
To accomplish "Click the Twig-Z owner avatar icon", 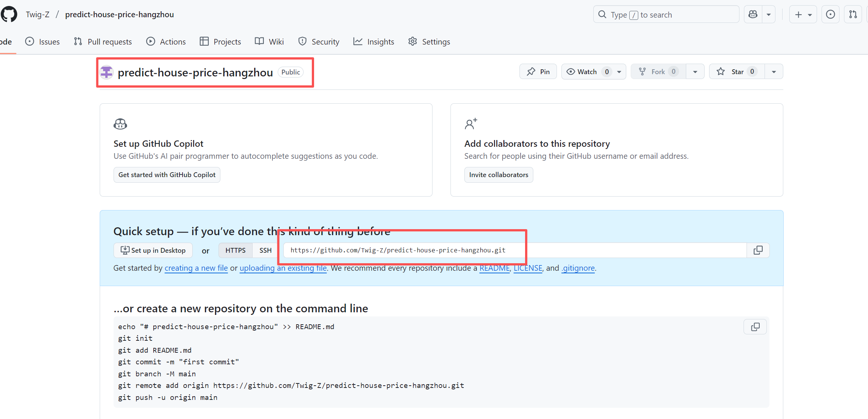I will click(107, 72).
